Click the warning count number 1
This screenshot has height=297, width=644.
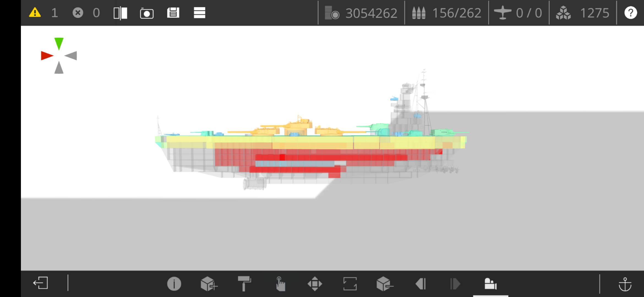54,13
